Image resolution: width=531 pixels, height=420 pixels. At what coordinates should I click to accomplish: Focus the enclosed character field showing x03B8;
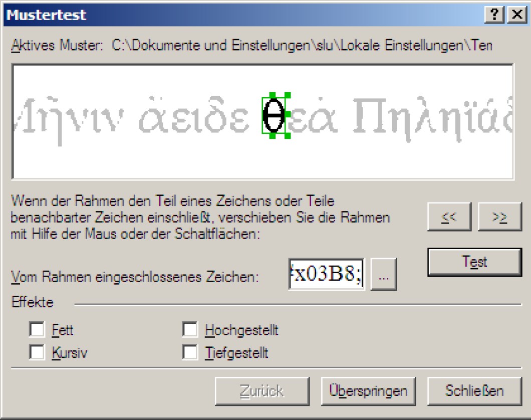tap(327, 274)
